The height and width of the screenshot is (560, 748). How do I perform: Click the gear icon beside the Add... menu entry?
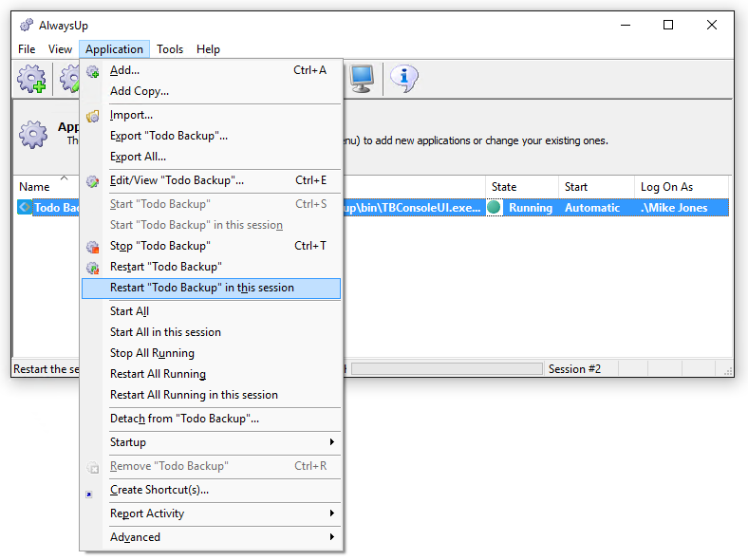click(x=92, y=71)
